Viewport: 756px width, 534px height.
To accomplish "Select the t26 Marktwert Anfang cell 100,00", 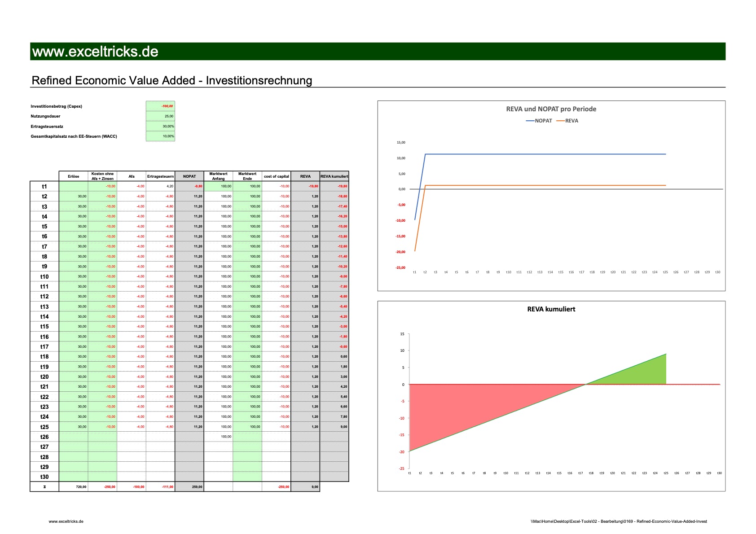I will pos(218,437).
